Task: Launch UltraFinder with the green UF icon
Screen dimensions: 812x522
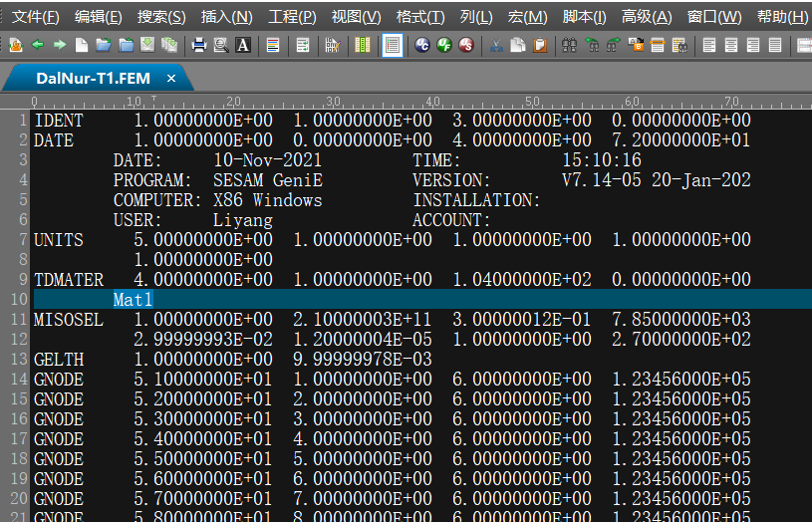Action: 444,46
